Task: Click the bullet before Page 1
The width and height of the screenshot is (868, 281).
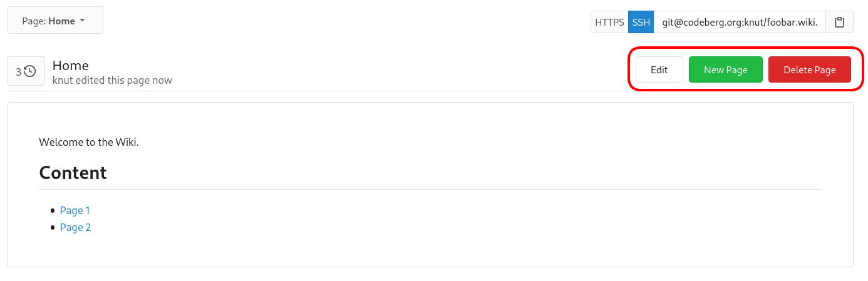Action: coord(53,210)
